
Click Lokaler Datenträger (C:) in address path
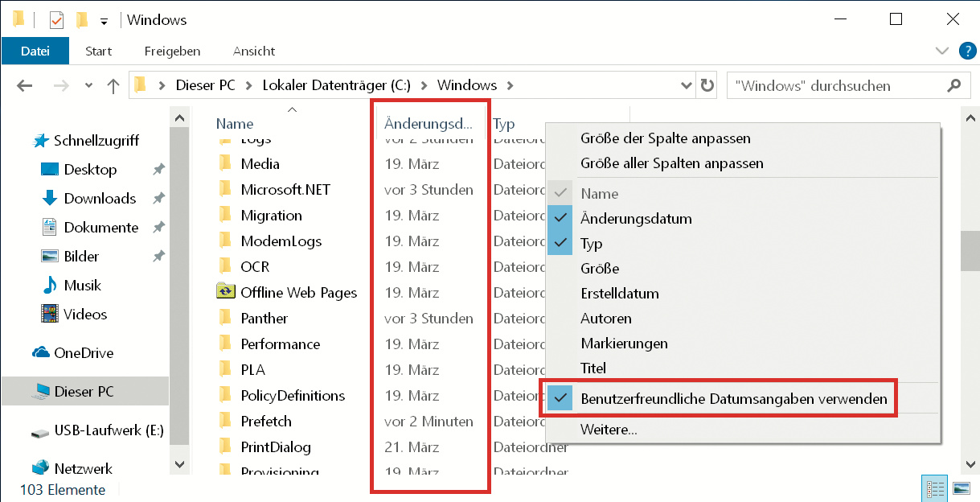337,85
